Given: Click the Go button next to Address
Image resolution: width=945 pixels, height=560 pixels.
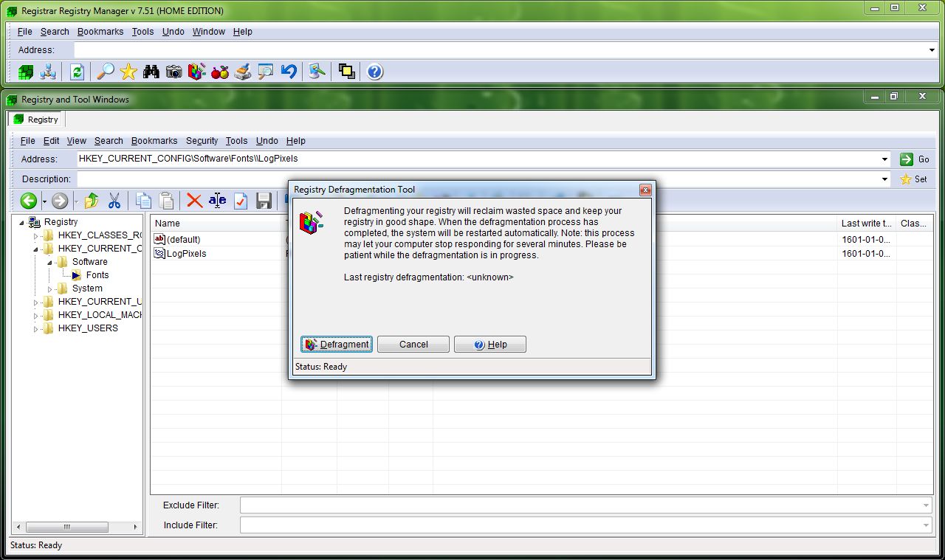Looking at the screenshot, I should (915, 159).
